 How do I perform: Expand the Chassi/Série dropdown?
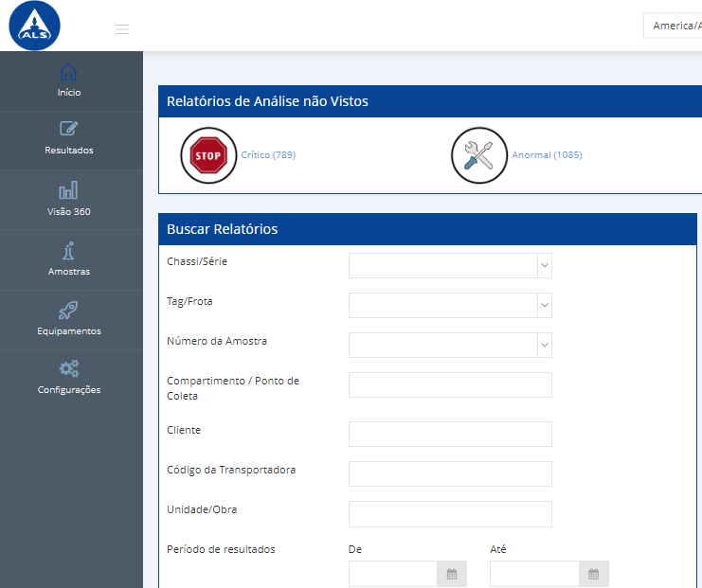click(544, 266)
